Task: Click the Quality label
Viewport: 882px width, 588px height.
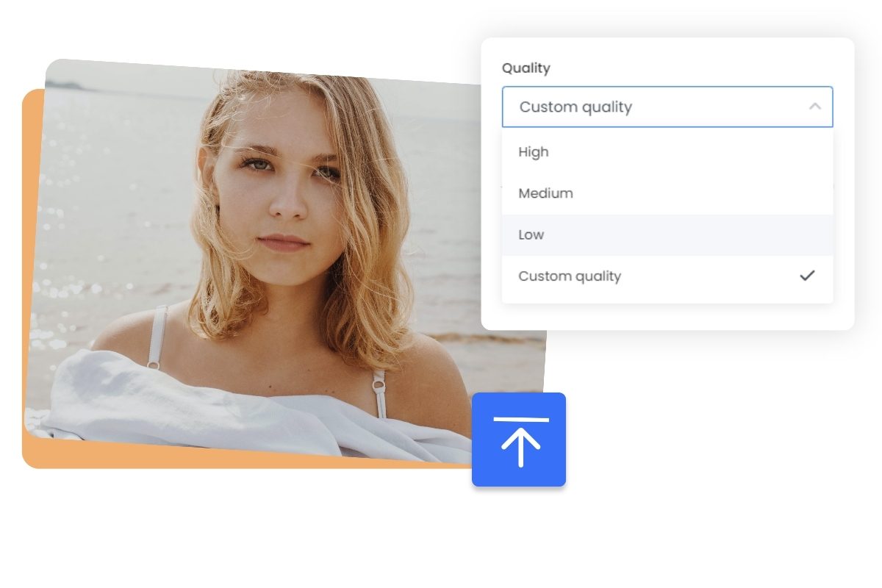Action: click(526, 68)
